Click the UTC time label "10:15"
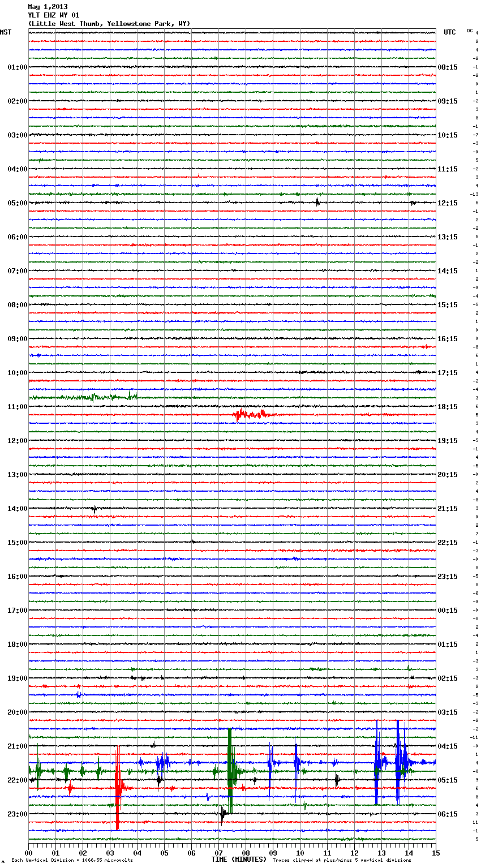Image resolution: width=481 pixels, height=868 pixels. coord(448,135)
